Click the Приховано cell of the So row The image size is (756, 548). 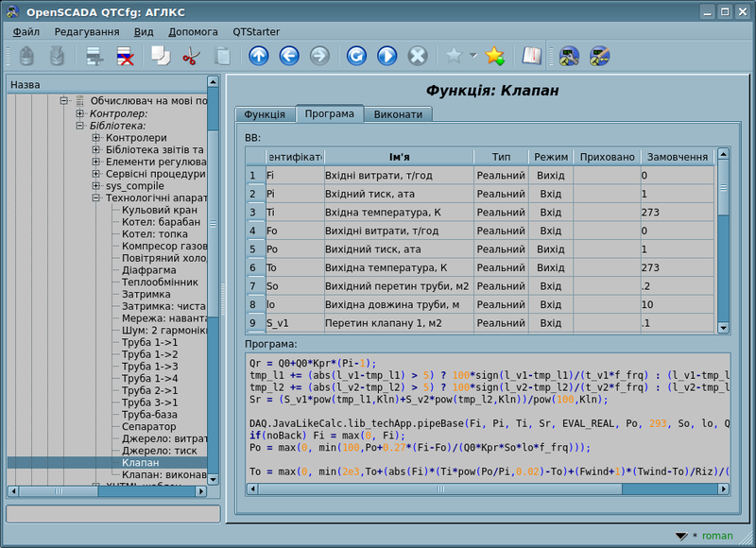point(607,286)
